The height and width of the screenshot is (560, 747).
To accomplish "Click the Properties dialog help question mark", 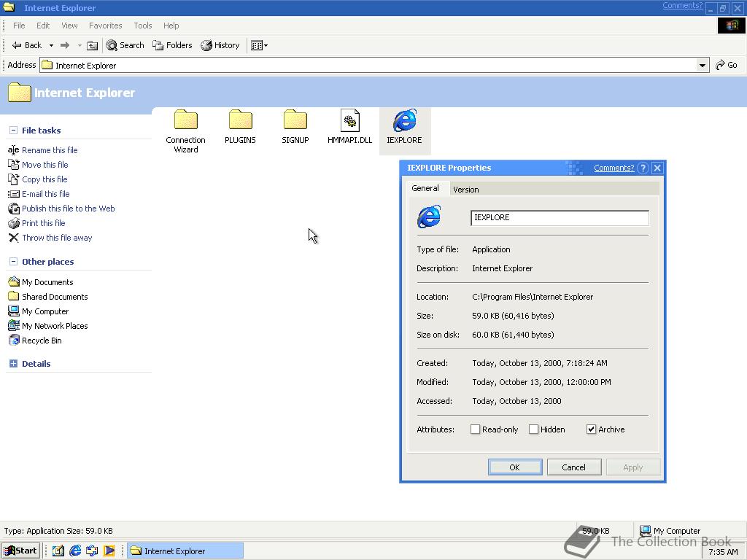I will pyautogui.click(x=643, y=168).
